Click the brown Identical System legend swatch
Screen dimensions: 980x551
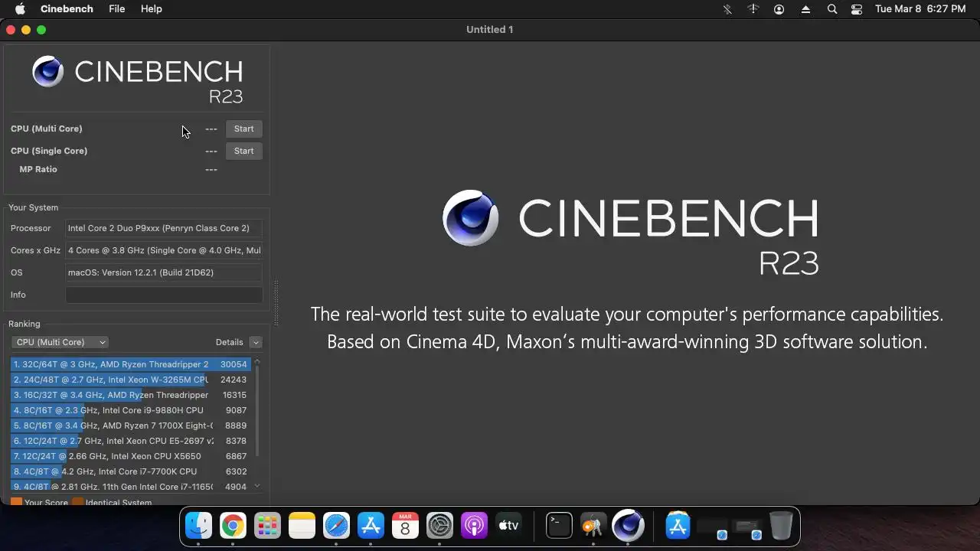(x=77, y=502)
